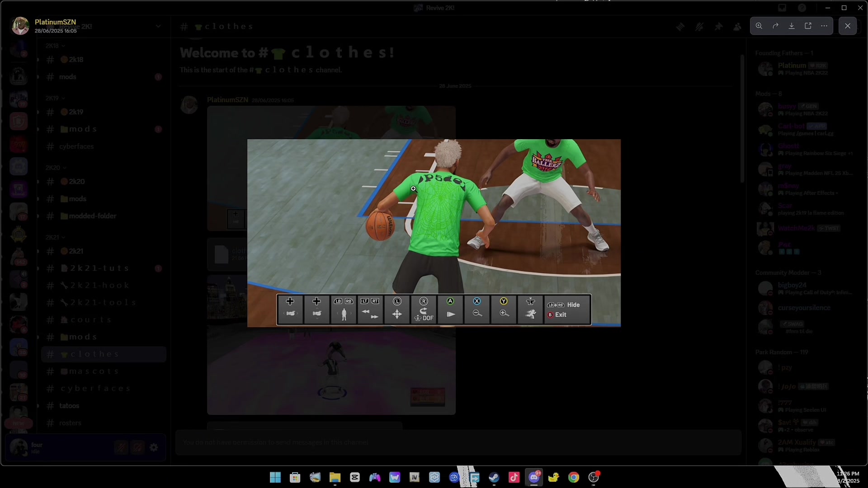868x488 pixels.
Task: Open the 2k21 channel
Action: (104, 251)
